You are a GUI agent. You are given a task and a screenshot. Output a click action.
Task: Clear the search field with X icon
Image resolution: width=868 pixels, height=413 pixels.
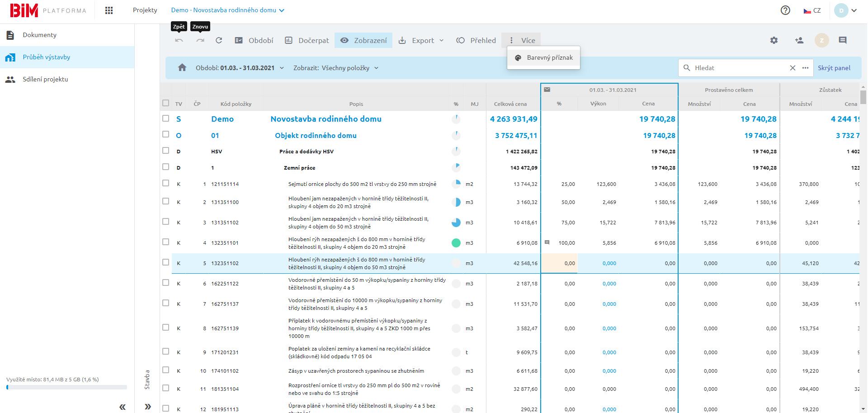793,68
